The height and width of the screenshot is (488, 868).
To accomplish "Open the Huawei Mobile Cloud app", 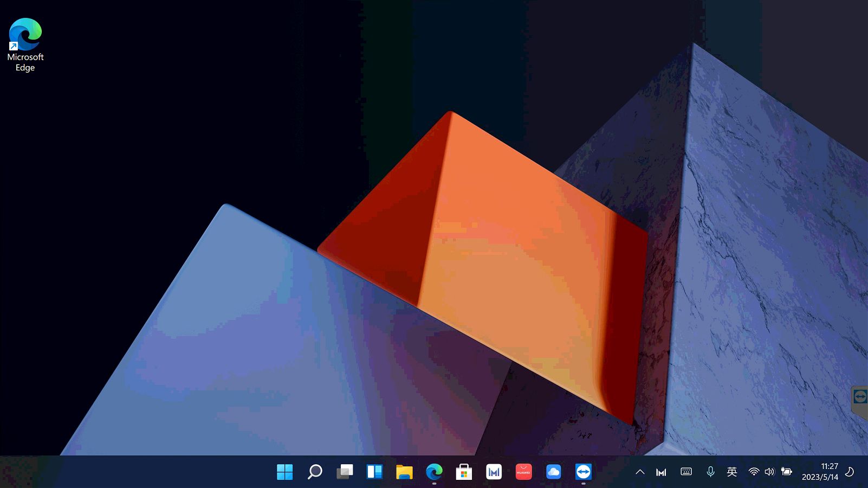I will point(553,472).
